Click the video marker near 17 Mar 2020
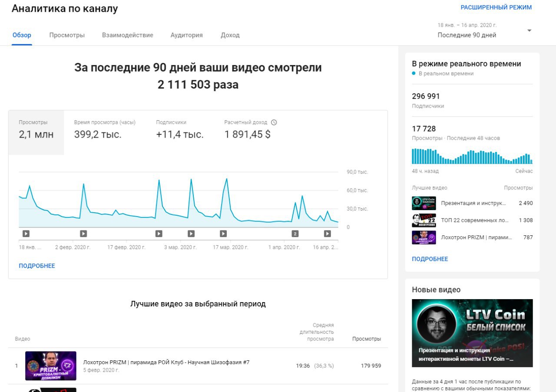The height and width of the screenshot is (392, 556). 223,234
